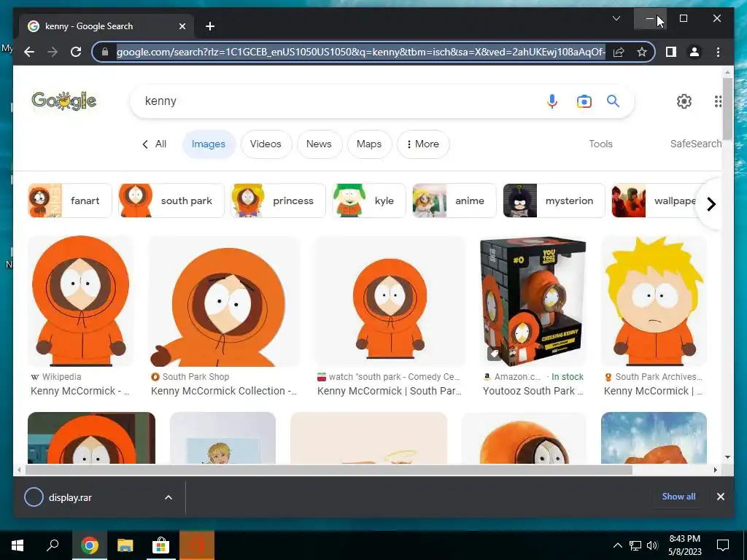Go back to previous page
This screenshot has height=560, width=747.
(29, 52)
